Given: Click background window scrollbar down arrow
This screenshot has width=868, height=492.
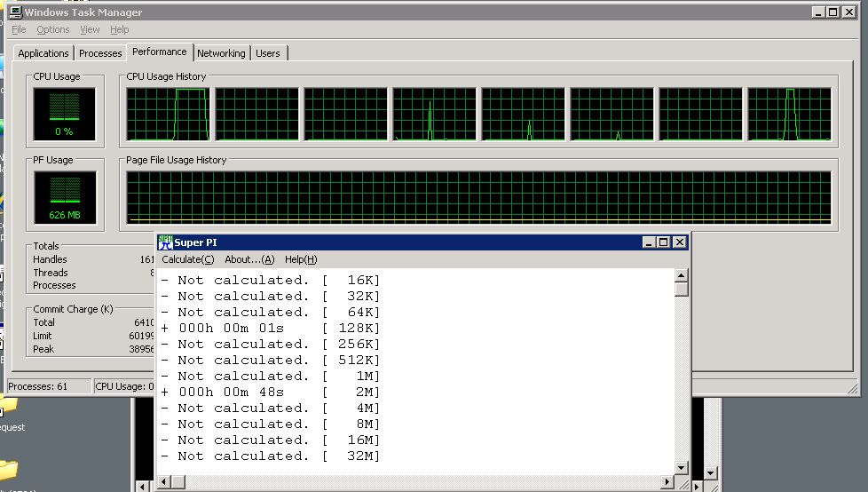Looking at the screenshot, I should coord(711,473).
